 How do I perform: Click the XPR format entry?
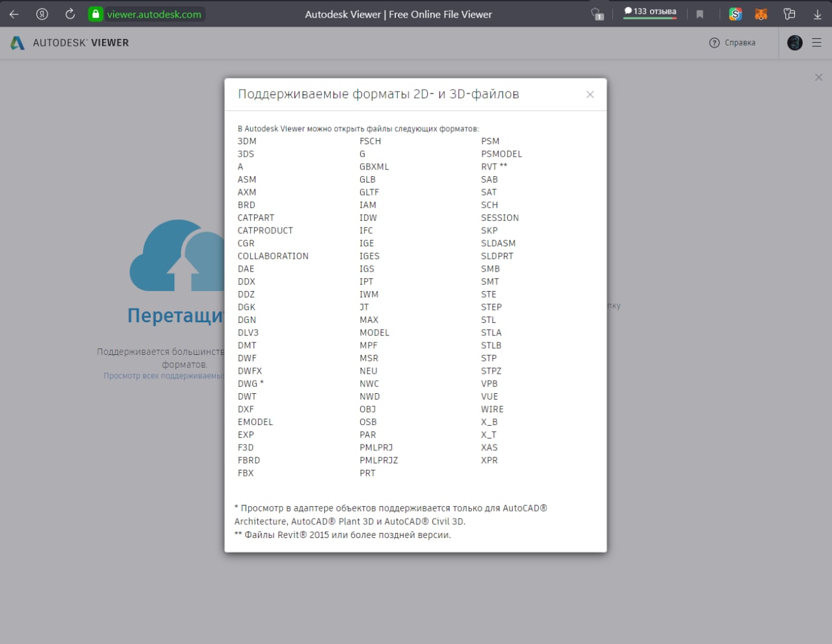489,460
